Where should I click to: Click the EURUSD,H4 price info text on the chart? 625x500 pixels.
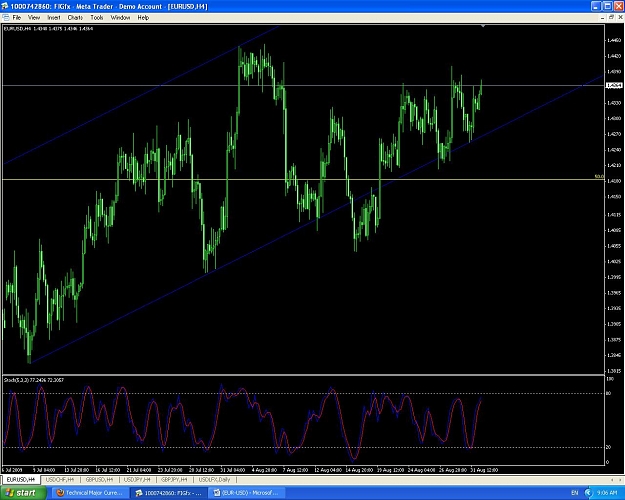pos(48,28)
